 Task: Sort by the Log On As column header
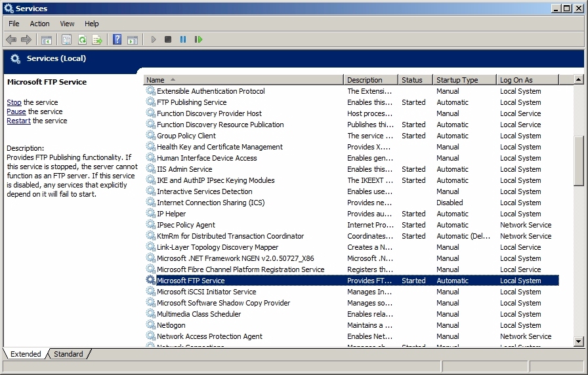tap(528, 80)
